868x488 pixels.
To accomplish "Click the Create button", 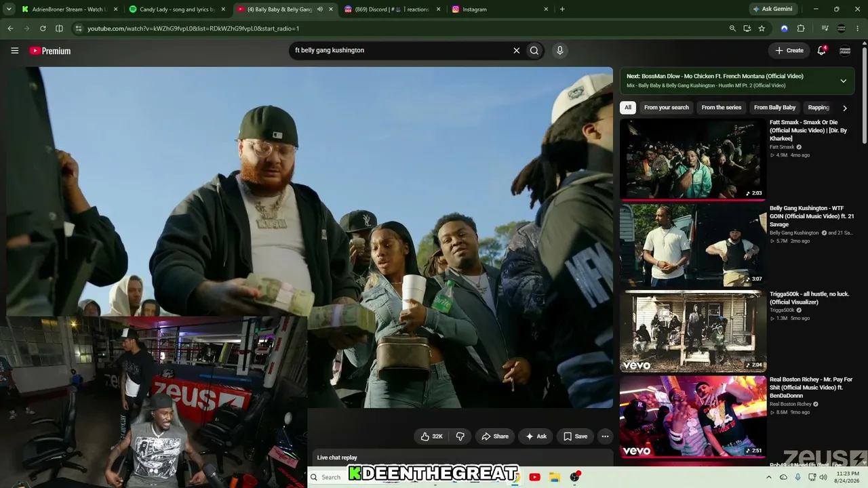I will click(789, 50).
